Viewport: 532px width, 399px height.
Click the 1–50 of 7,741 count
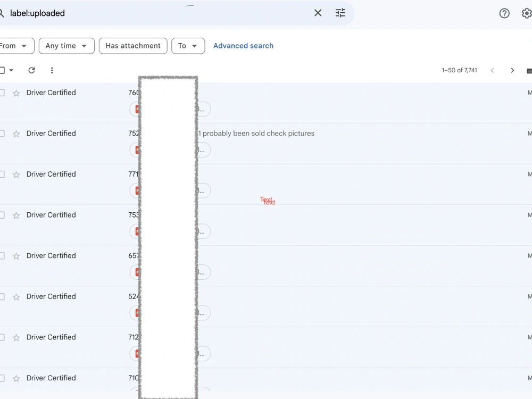tap(459, 70)
